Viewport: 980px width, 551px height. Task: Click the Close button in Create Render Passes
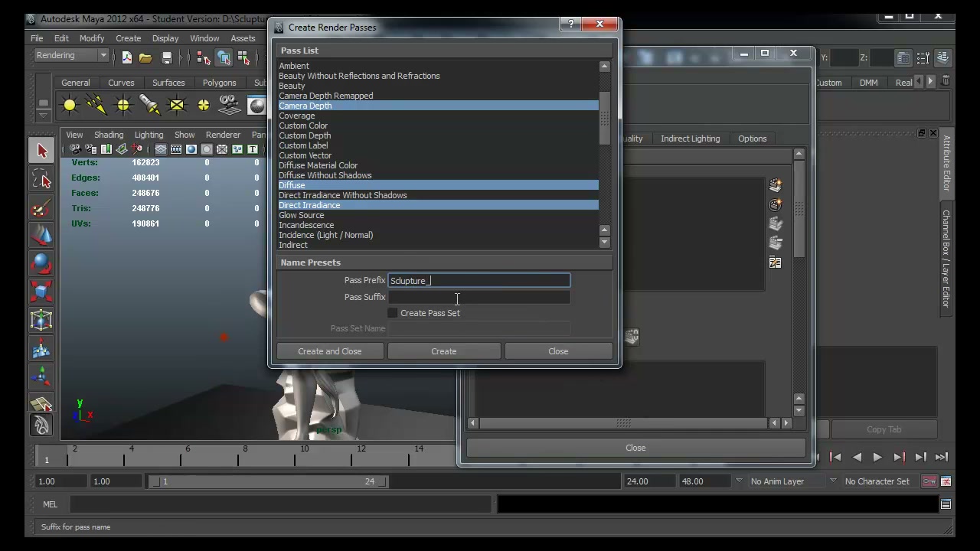[558, 351]
